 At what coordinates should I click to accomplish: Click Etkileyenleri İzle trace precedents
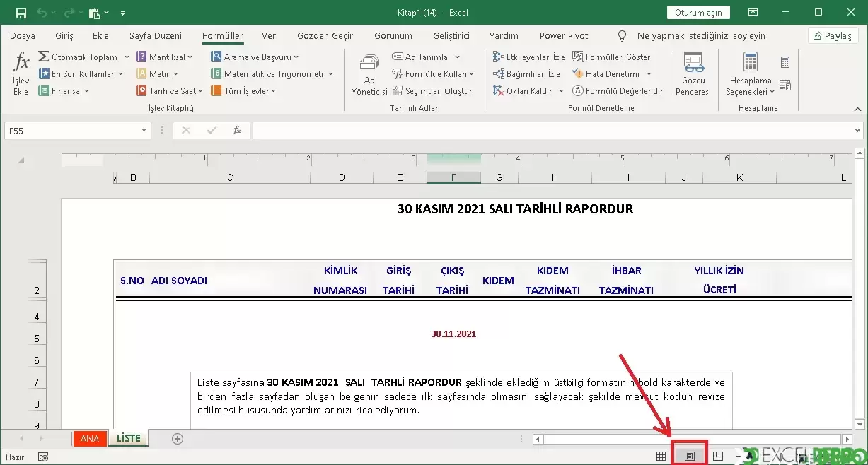coord(529,57)
